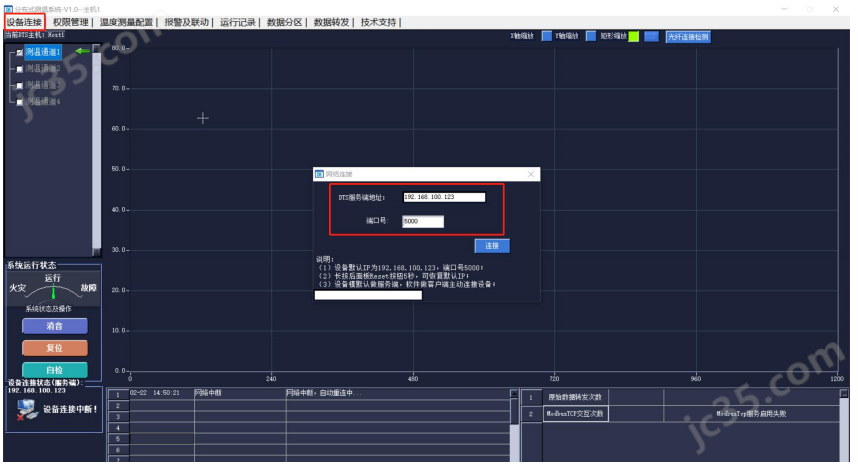Click the ModbusTcp服务启用失败 cell
This screenshot has width=858, height=467.
pyautogui.click(x=751, y=414)
